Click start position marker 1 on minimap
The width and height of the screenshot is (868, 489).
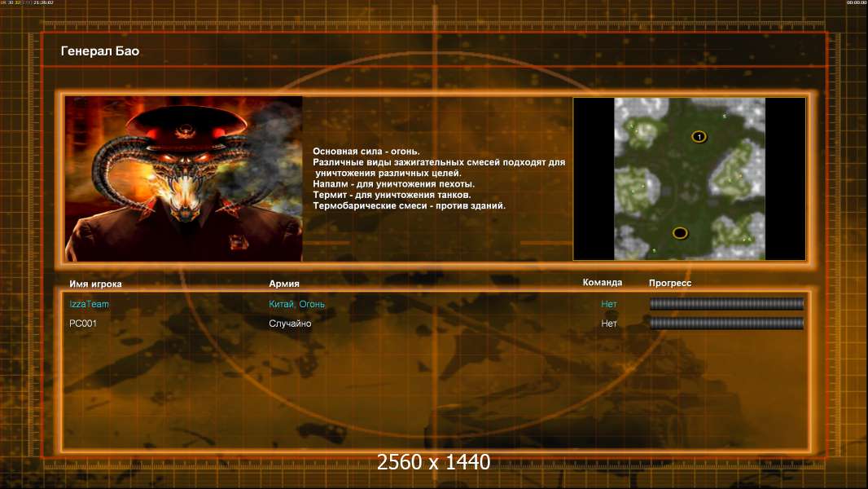[699, 136]
